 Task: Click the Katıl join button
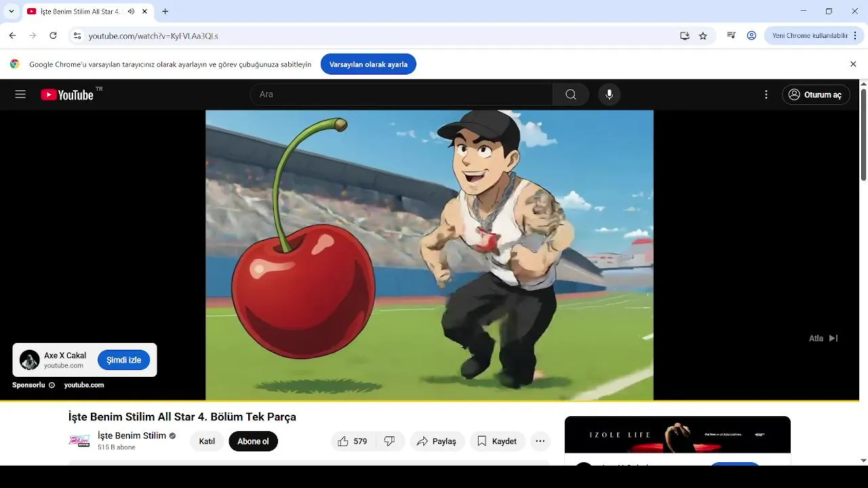pos(207,441)
